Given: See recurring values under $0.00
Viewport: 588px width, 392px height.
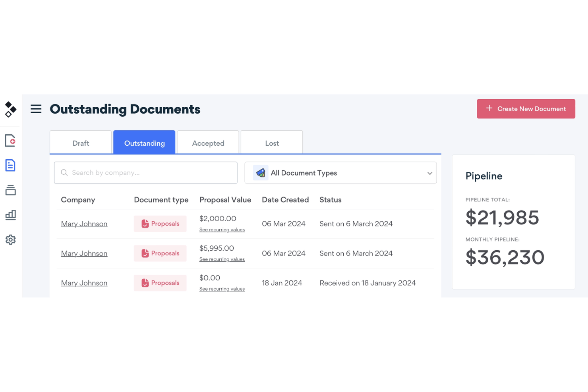Looking at the screenshot, I should 222,289.
